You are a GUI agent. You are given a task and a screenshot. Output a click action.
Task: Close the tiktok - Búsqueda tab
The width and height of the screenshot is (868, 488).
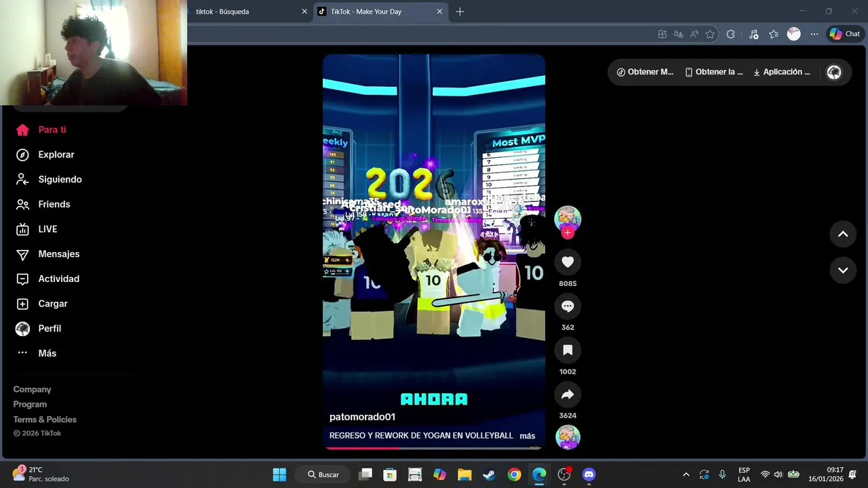[x=304, y=12]
